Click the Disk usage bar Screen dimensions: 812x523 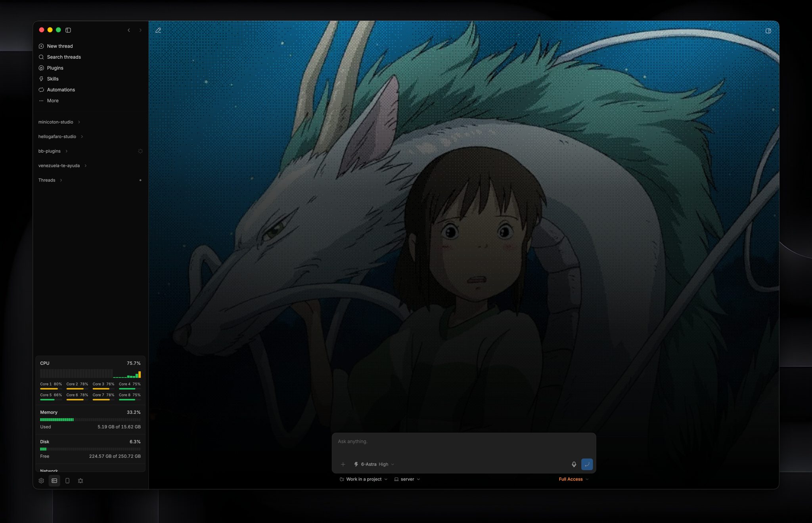point(90,449)
